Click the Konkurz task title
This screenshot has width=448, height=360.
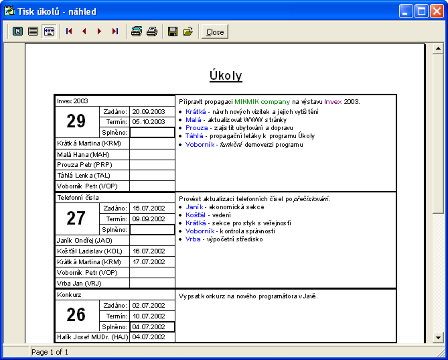pos(69,295)
